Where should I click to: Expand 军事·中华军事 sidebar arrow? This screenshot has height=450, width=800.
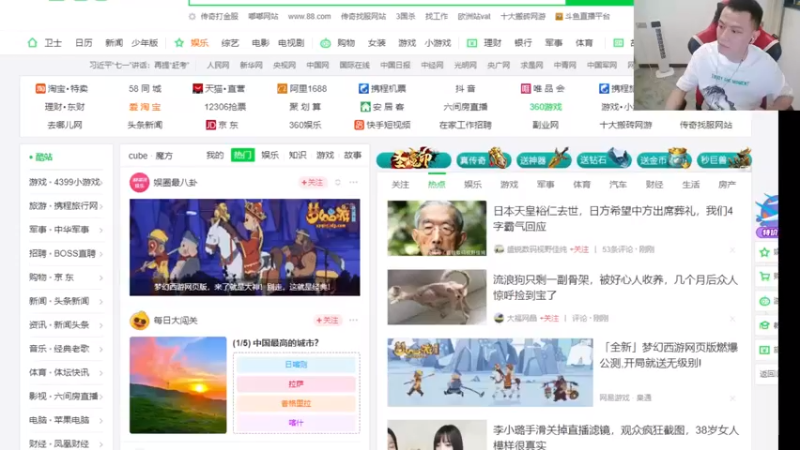(101, 230)
